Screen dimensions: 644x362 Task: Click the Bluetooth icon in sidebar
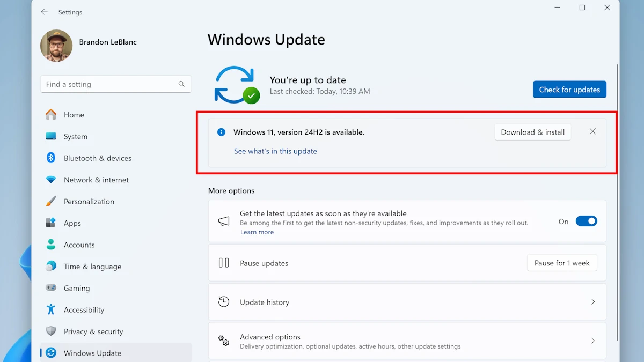(51, 158)
